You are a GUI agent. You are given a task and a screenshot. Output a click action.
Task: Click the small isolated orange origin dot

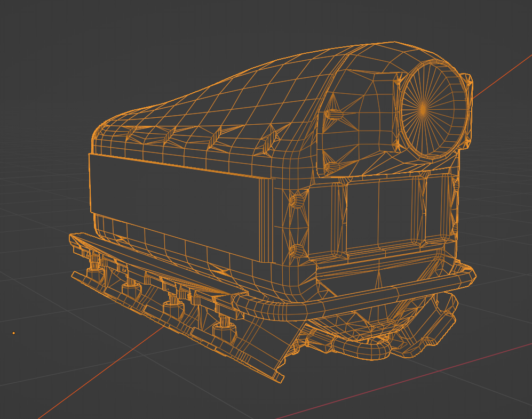[x=13, y=333]
